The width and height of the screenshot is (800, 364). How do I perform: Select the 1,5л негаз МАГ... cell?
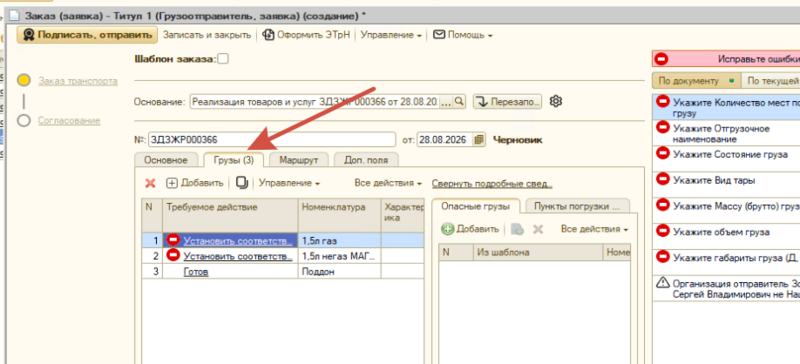339,256
